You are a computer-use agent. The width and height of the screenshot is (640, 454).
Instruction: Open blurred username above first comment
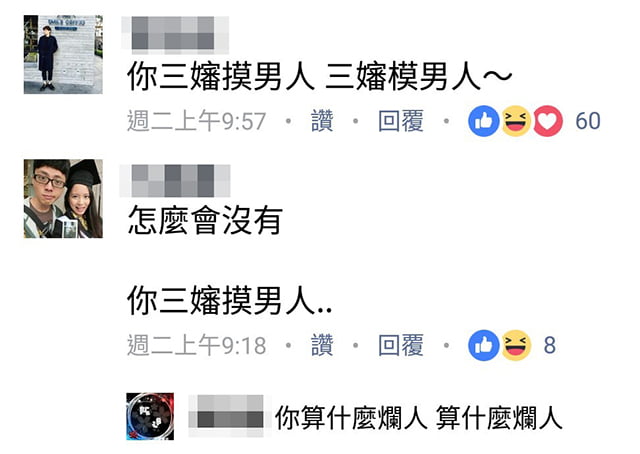coord(175,34)
